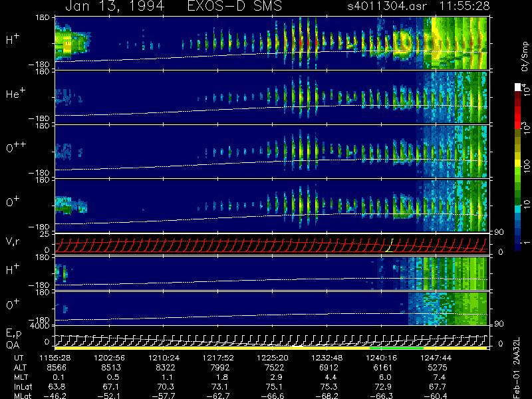The height and width of the screenshot is (399, 532).
Task: Click the 10^4 tick label on color scale
Action: click(526, 89)
